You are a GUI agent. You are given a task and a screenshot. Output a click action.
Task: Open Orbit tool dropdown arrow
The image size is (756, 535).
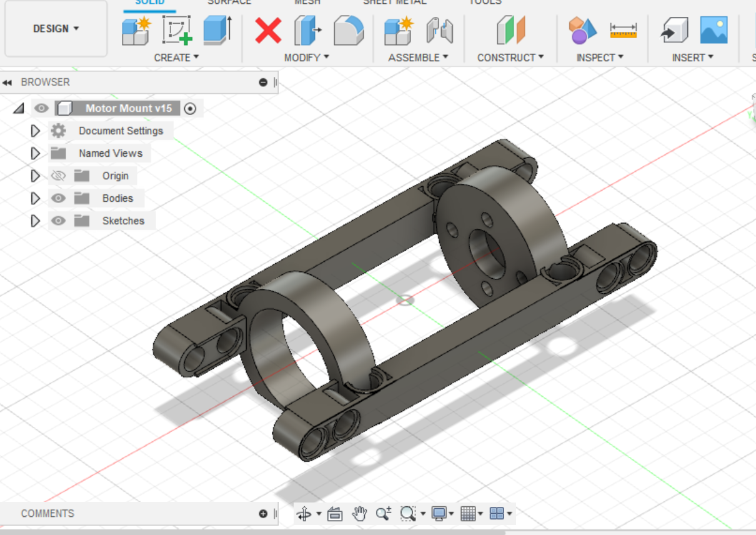pos(319,514)
